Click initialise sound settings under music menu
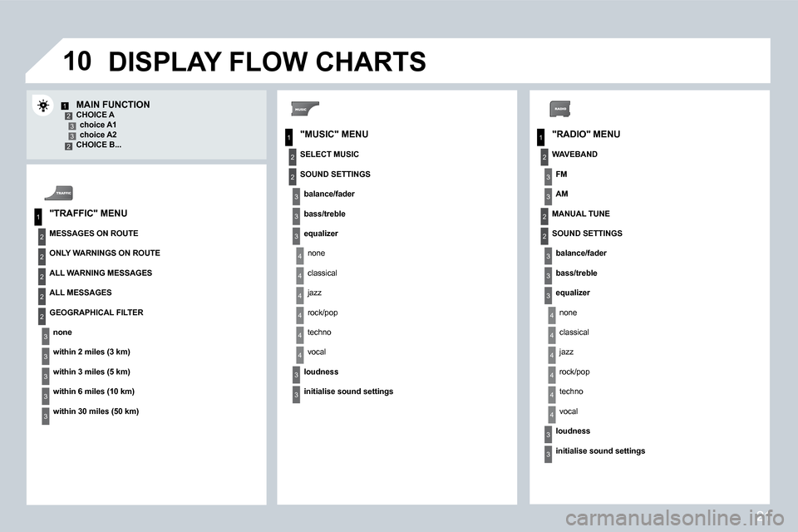798x532 pixels. [x=348, y=392]
